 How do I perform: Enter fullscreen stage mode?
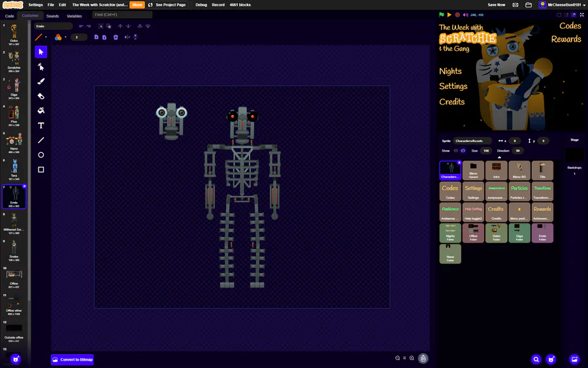coord(581,14)
